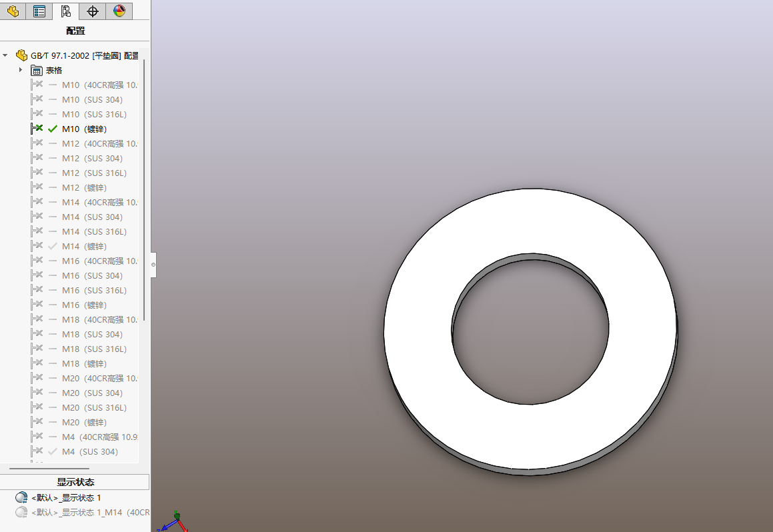Select configuration M12 (SUS 304)
The image size is (773, 532).
point(92,158)
